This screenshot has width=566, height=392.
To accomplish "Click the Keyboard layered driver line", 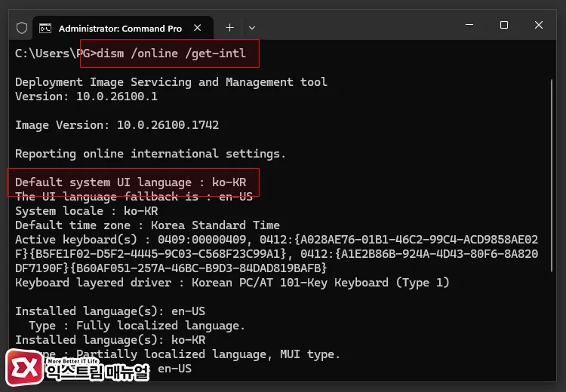I will click(232, 283).
